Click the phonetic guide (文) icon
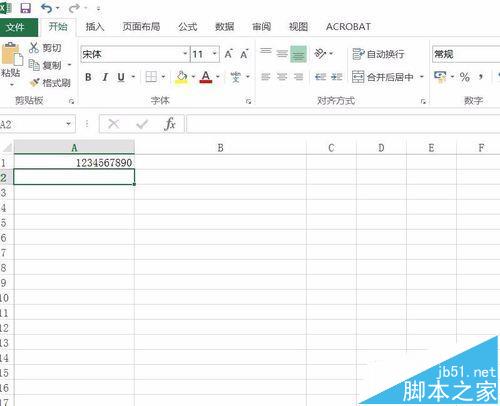 coord(236,77)
